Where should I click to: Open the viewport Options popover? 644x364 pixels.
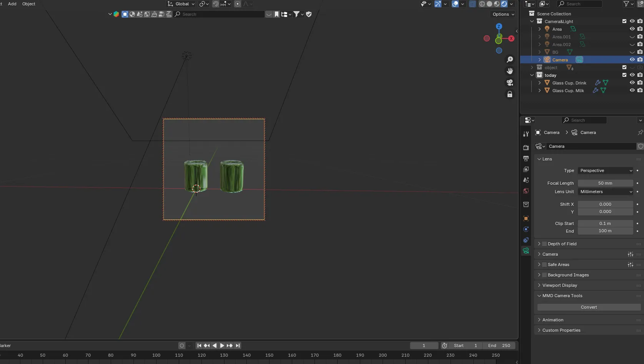coord(503,14)
